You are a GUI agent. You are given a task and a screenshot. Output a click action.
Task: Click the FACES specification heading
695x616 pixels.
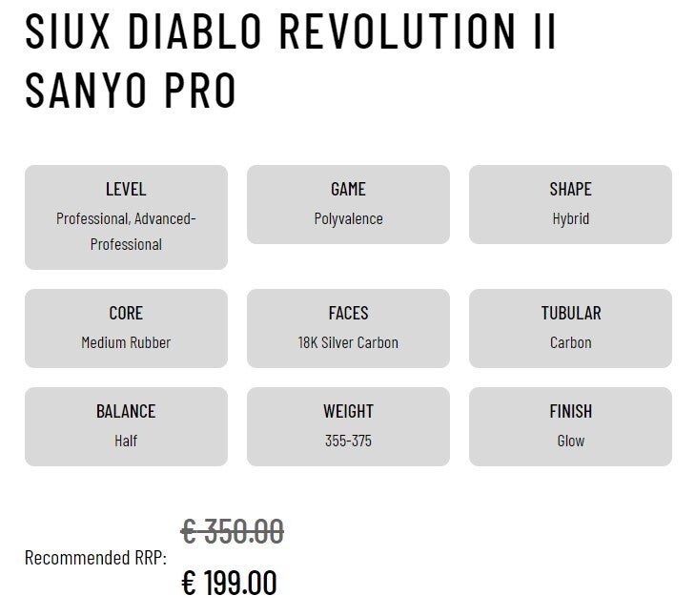click(x=348, y=313)
